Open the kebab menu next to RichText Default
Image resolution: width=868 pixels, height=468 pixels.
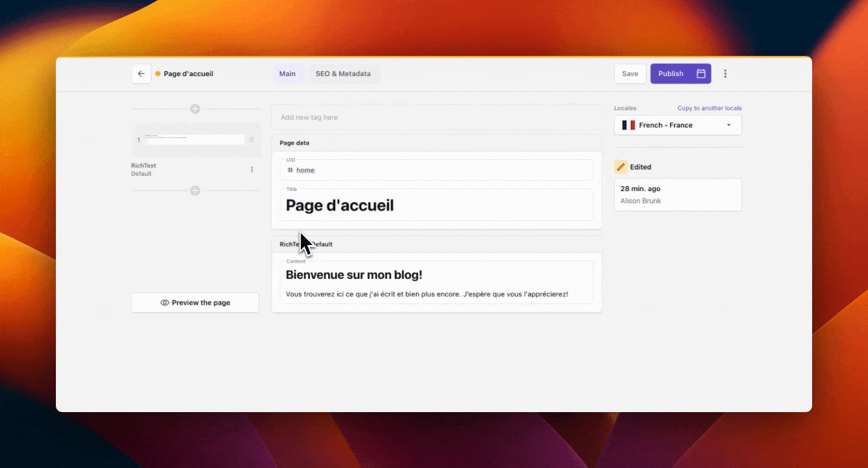coord(251,169)
